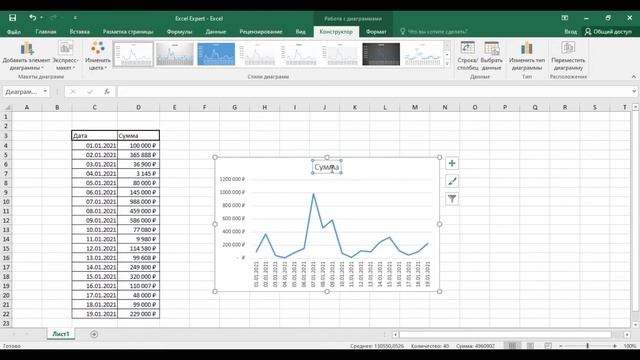The width and height of the screenshot is (640, 360).
Task: Click the cancel X icon in formula bar
Action: pyautogui.click(x=73, y=91)
